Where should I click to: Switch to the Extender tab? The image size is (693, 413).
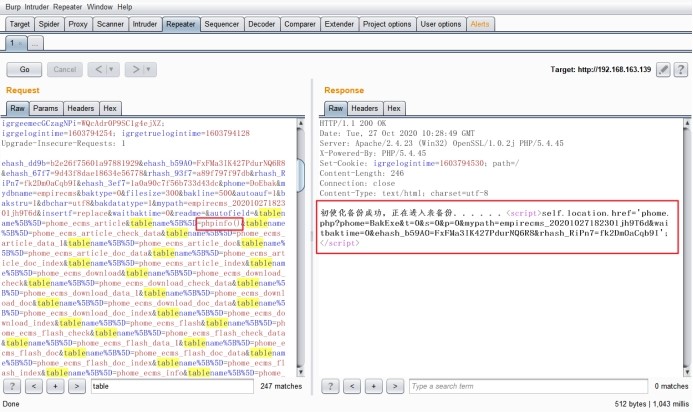tap(339, 24)
